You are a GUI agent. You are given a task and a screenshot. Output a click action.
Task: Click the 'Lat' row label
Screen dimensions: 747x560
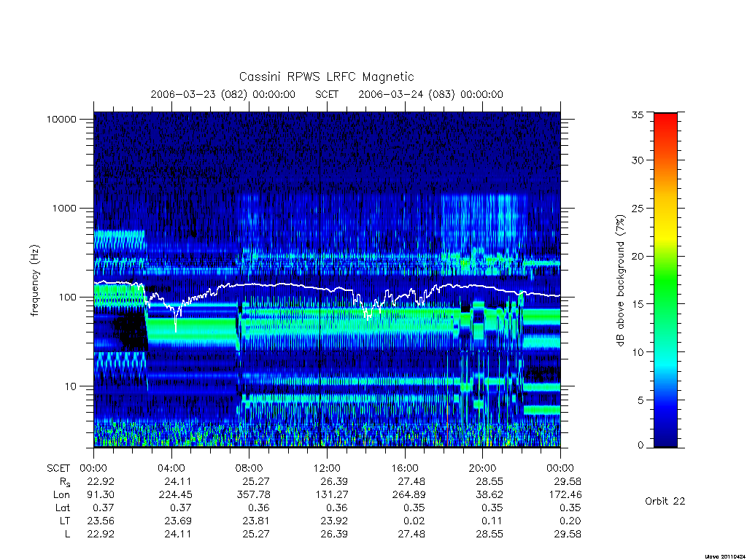[x=63, y=508]
